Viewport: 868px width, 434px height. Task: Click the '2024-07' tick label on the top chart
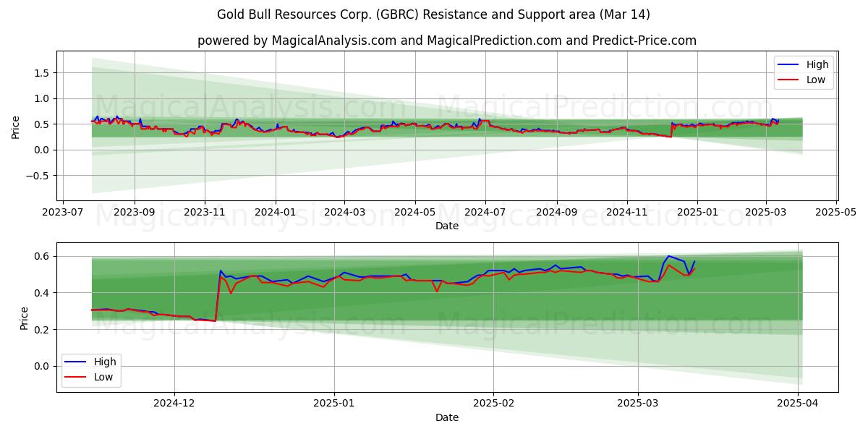[485, 212]
